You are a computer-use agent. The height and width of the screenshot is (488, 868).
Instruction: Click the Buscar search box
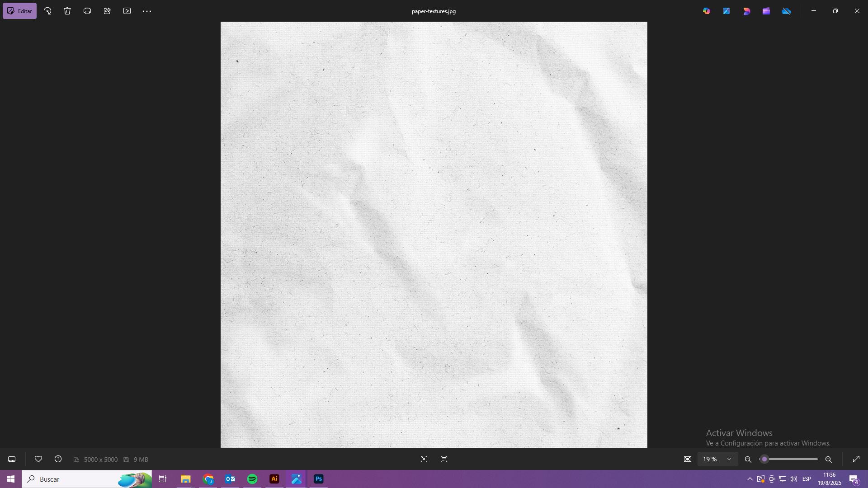pos(87,479)
